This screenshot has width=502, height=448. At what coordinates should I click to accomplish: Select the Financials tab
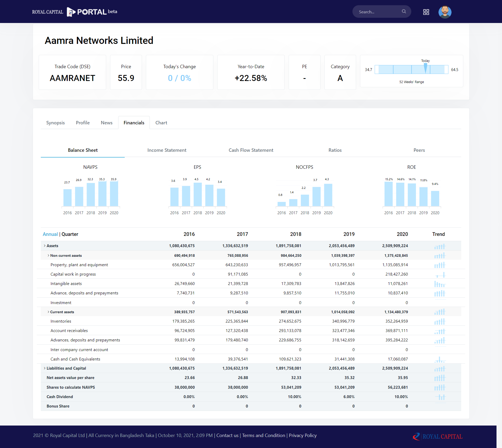(134, 123)
